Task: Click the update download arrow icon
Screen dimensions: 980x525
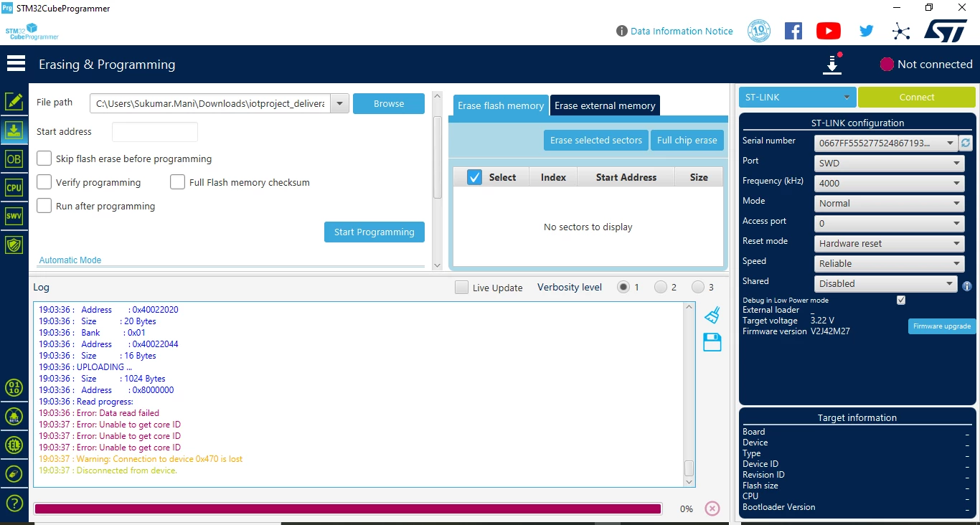Action: [831, 64]
